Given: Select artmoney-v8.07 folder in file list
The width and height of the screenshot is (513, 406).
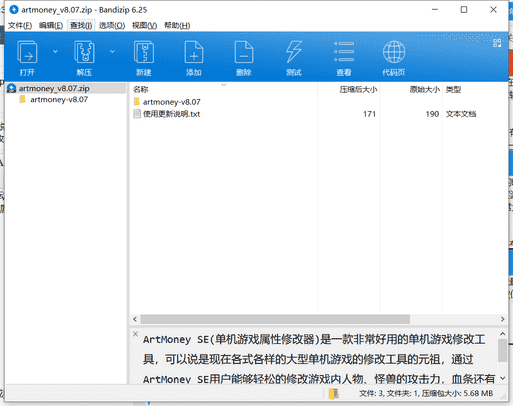Looking at the screenshot, I should tap(171, 102).
